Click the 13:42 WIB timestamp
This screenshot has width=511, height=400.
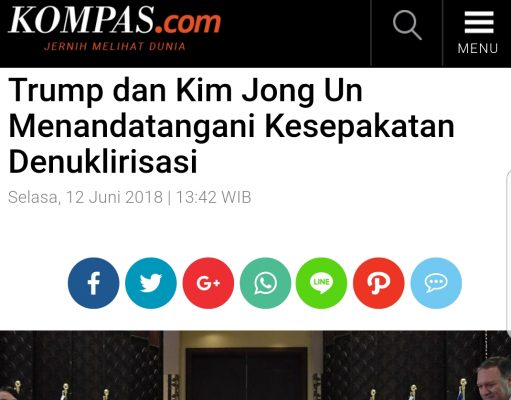(x=213, y=197)
